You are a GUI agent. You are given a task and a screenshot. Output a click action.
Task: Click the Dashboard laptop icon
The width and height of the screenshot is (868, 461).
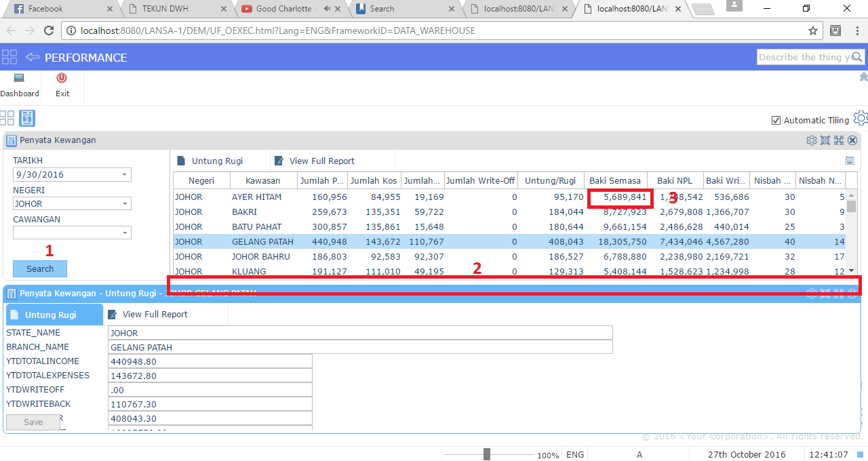click(19, 78)
